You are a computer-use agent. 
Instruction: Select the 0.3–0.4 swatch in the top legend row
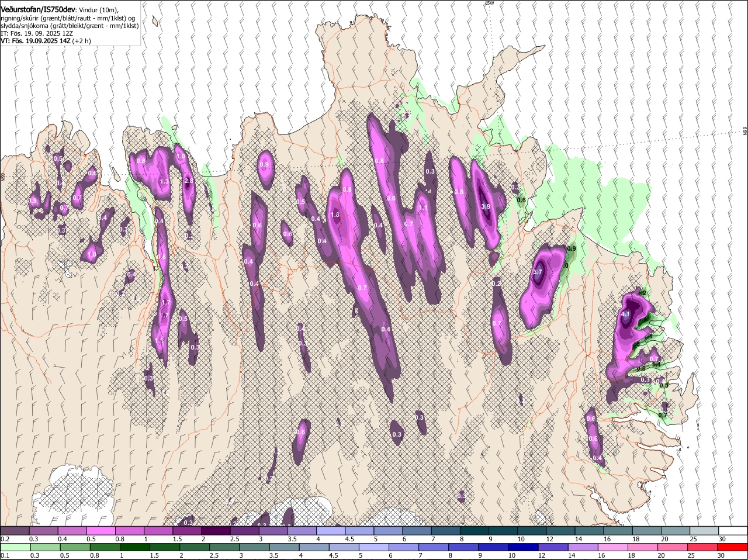43,531
